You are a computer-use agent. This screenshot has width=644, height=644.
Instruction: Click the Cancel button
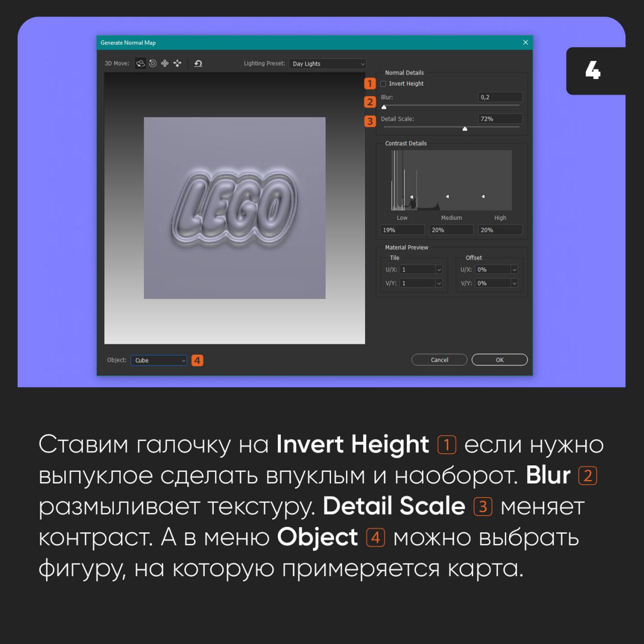[439, 360]
